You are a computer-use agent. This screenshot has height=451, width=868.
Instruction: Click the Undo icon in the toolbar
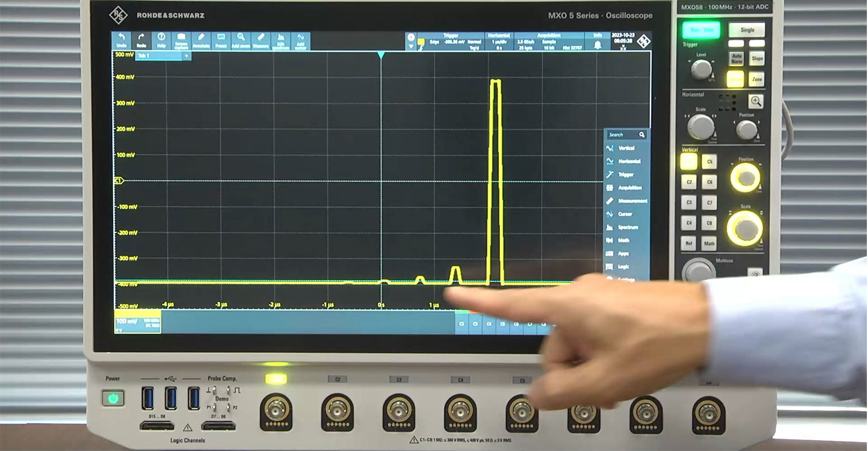[x=121, y=41]
